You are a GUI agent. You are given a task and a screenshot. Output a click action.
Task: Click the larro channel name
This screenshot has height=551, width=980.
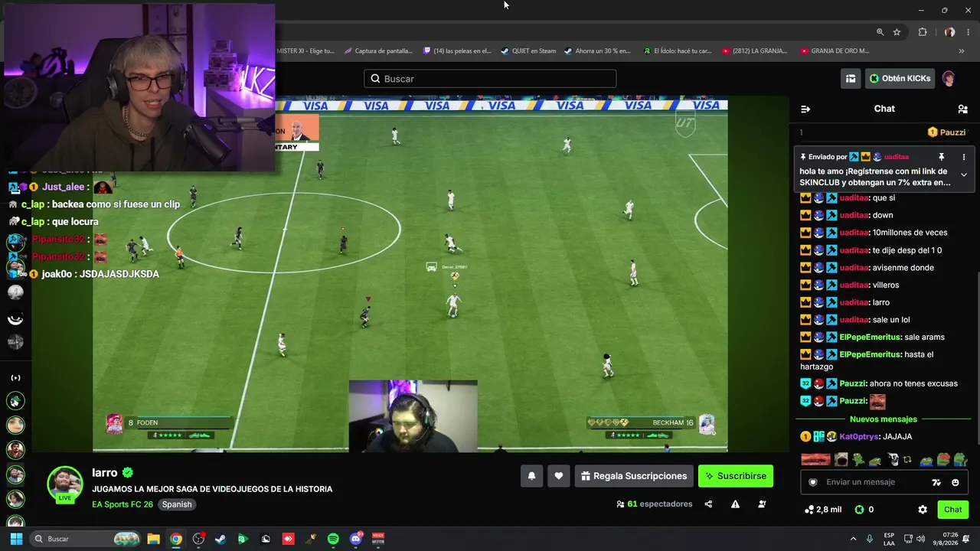point(105,473)
